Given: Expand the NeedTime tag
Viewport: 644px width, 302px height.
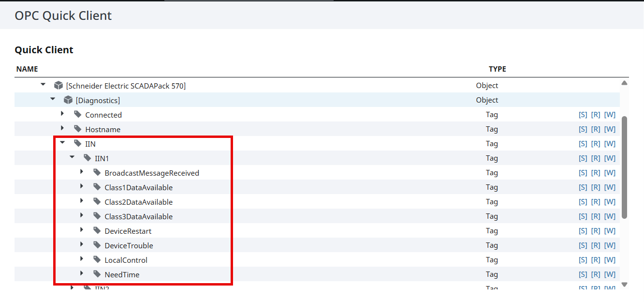Looking at the screenshot, I should [82, 273].
